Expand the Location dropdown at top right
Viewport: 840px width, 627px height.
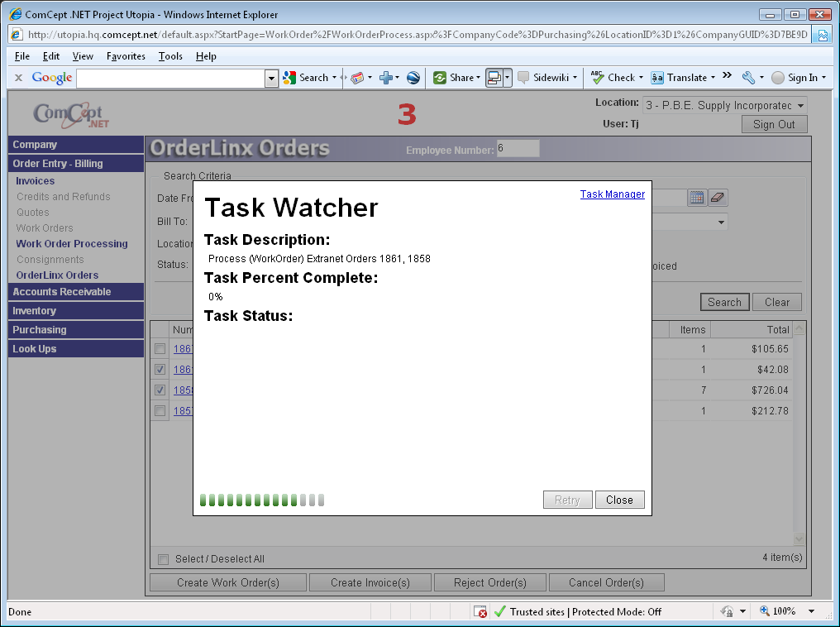pyautogui.click(x=799, y=106)
